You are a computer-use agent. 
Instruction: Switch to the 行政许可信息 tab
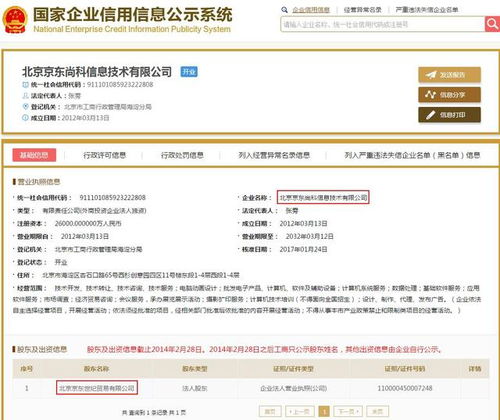point(104,155)
